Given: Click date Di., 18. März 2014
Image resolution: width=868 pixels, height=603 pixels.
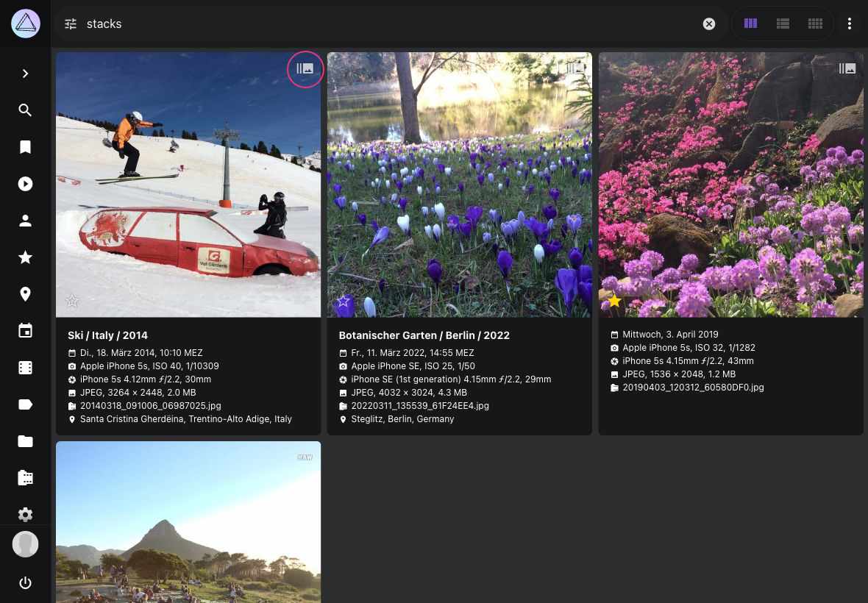Looking at the screenshot, I should pyautogui.click(x=141, y=353).
